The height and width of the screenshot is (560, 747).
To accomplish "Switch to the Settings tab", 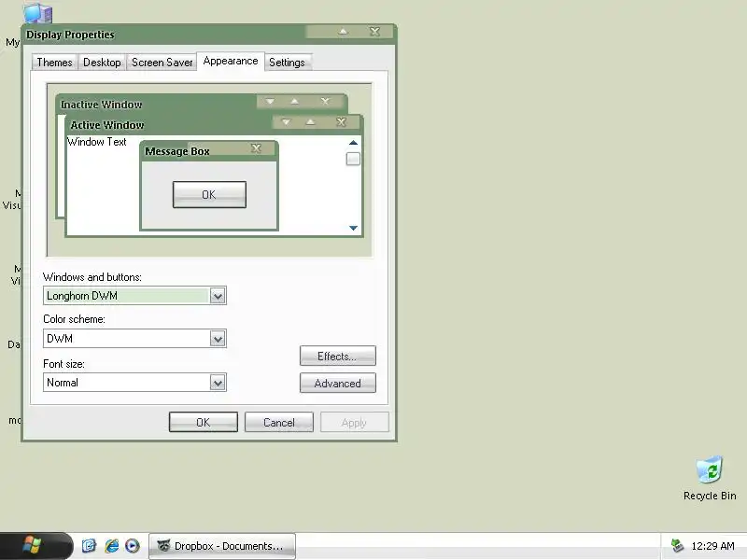I will point(287,63).
